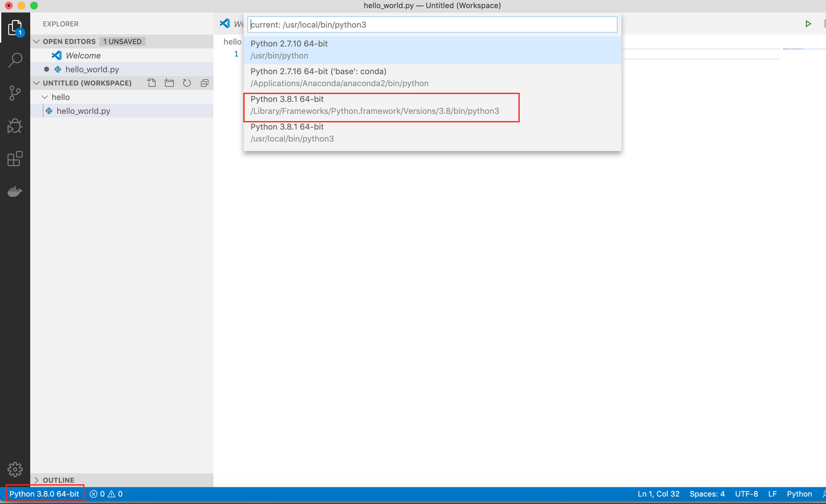Click the Docker sidebar icon
This screenshot has height=504, width=826.
point(15,192)
